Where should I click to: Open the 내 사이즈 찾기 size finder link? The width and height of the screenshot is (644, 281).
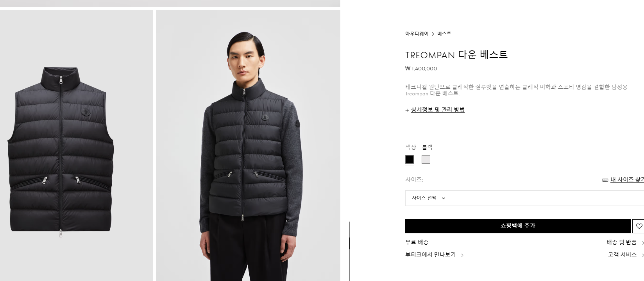click(627, 180)
